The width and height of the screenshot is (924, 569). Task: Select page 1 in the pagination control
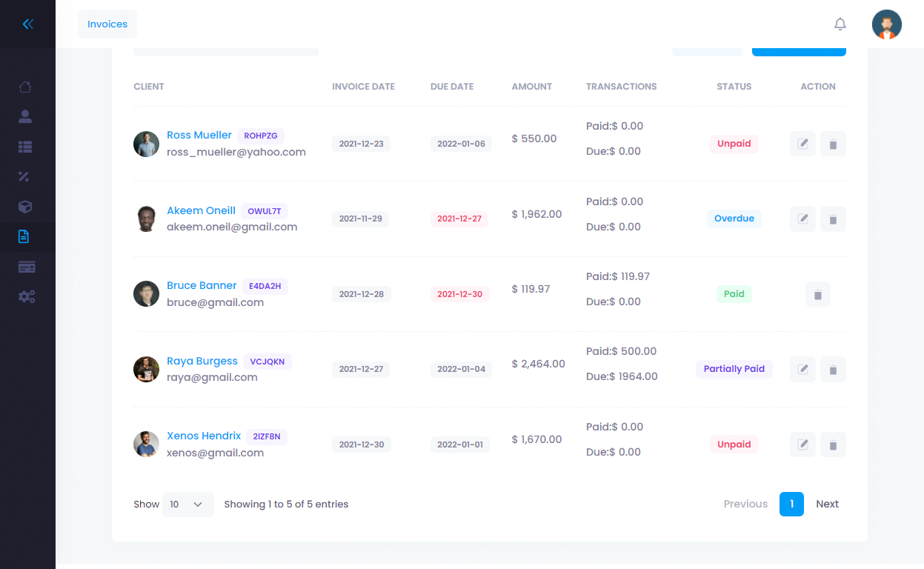click(791, 504)
